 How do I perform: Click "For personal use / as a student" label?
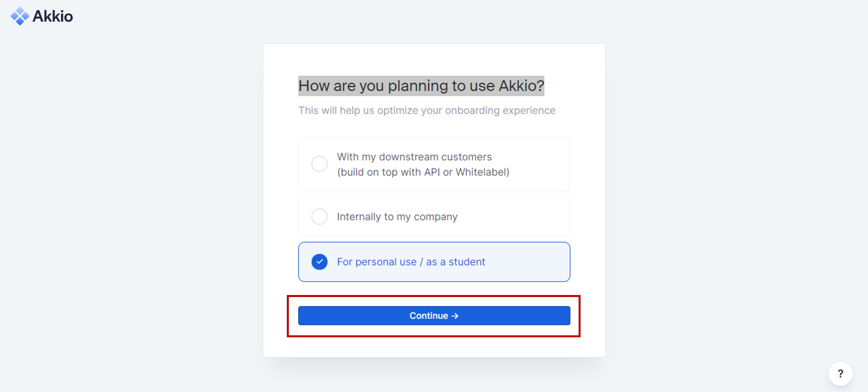pyautogui.click(x=411, y=262)
